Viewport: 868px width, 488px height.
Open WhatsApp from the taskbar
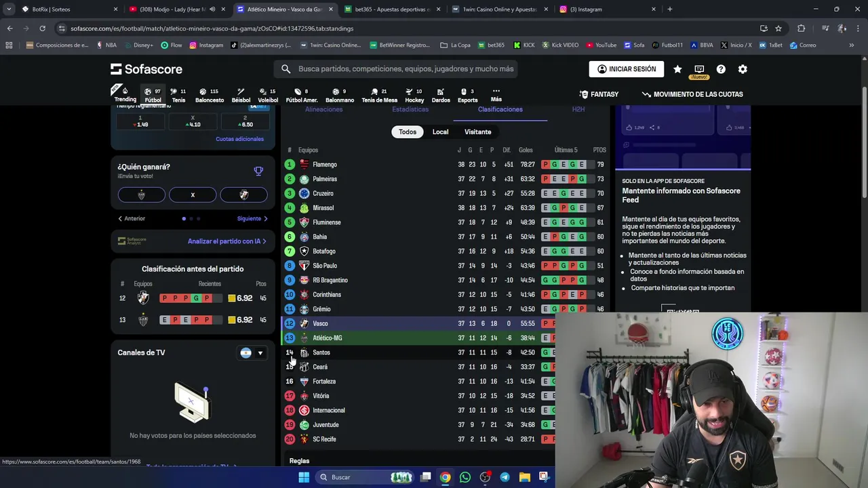[465, 477]
